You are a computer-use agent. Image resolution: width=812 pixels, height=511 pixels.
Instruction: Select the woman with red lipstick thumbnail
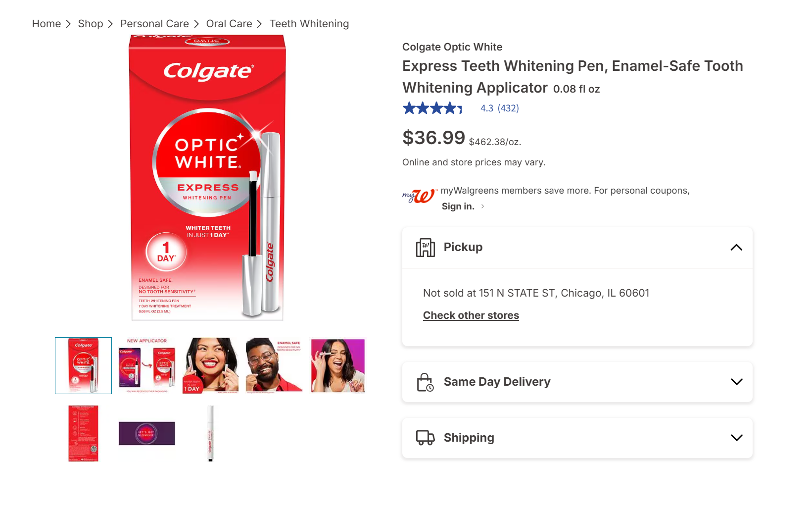(x=210, y=365)
